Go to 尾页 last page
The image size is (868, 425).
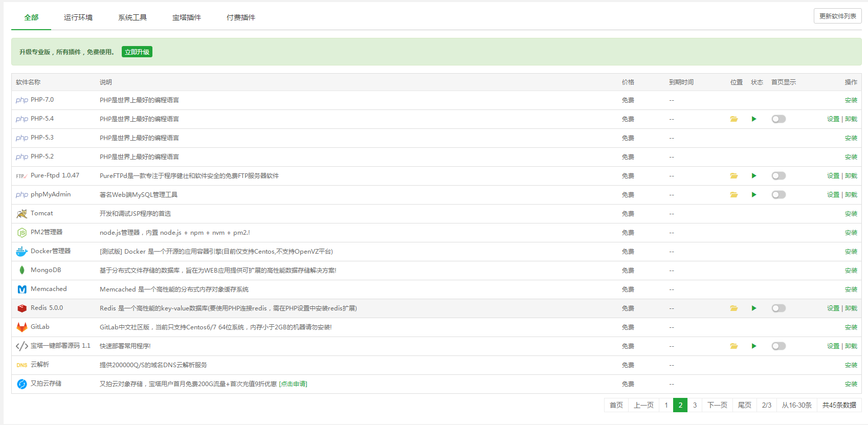[745, 405]
